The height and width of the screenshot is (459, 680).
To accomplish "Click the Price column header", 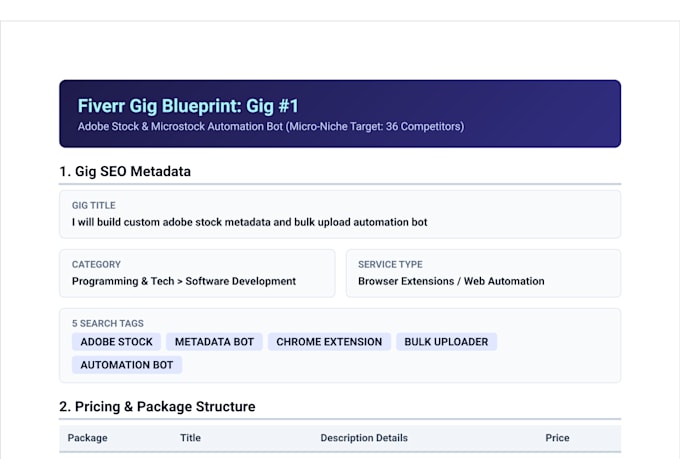I will point(557,438).
